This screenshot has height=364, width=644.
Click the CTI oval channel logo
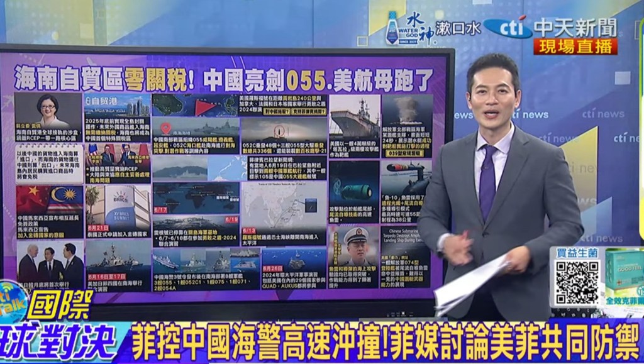[x=508, y=27]
